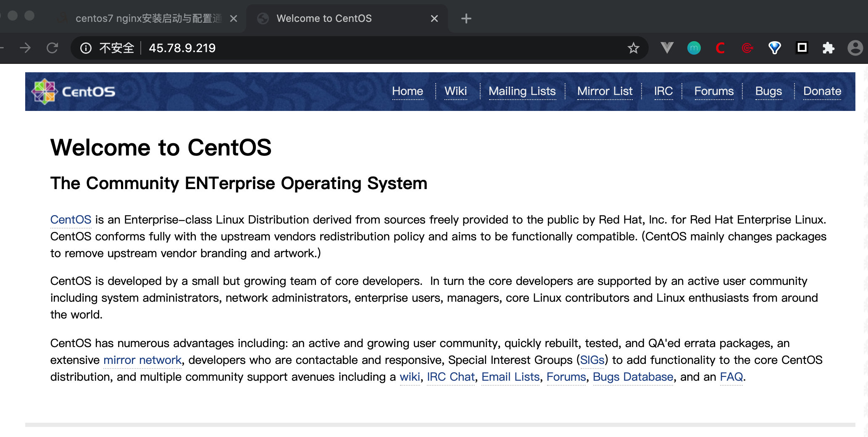
Task: Visit the Forums nav link
Action: coord(714,91)
